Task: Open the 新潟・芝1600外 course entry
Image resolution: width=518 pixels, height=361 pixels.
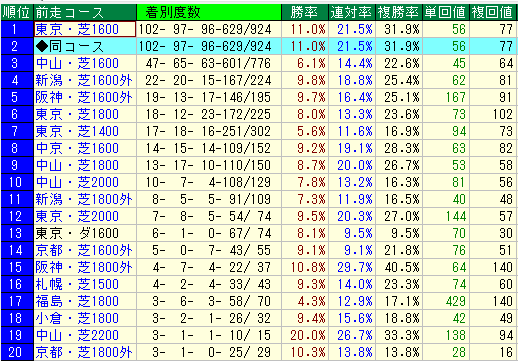Action: point(84,80)
